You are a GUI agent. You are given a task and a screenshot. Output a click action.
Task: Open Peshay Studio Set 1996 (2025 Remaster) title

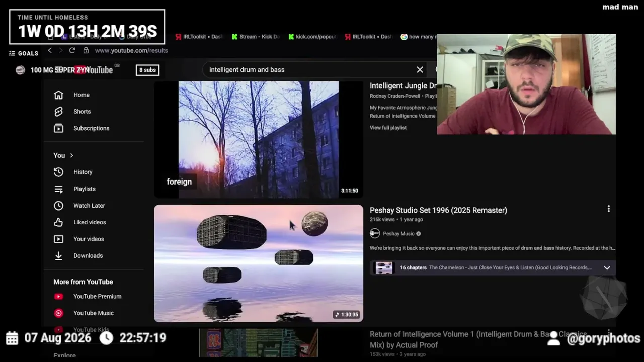tap(438, 210)
